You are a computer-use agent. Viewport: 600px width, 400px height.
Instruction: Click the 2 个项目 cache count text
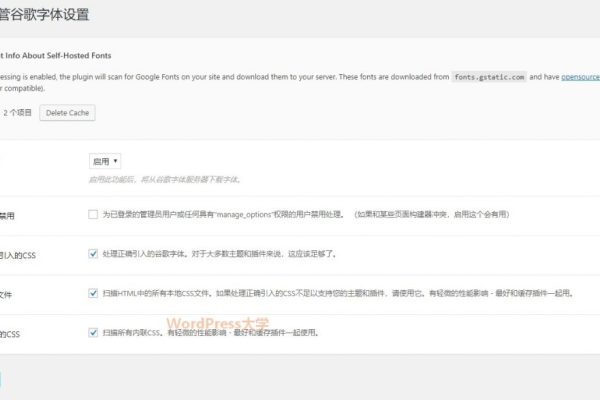17,113
